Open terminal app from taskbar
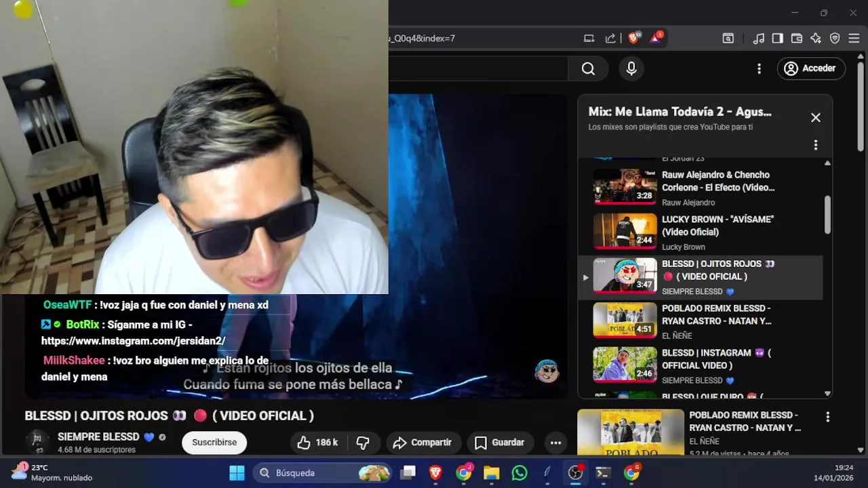The width and height of the screenshot is (868, 488). pyautogui.click(x=603, y=472)
